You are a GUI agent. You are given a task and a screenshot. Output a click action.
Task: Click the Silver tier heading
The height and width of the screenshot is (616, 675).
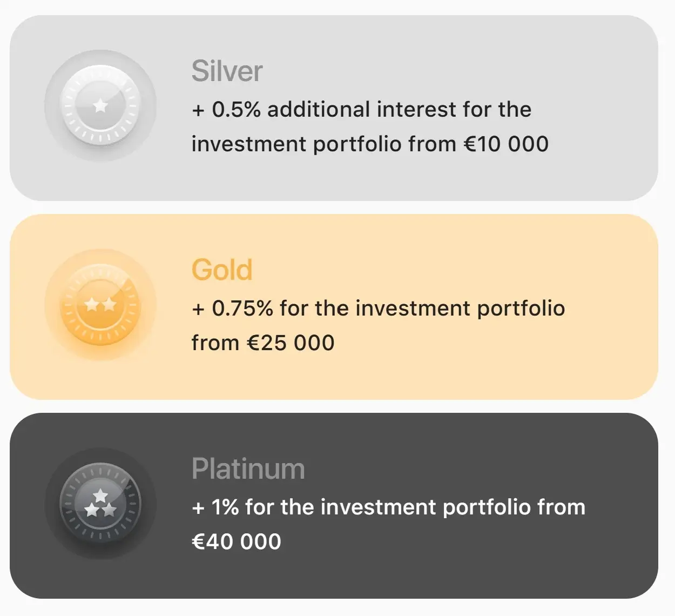[227, 71]
